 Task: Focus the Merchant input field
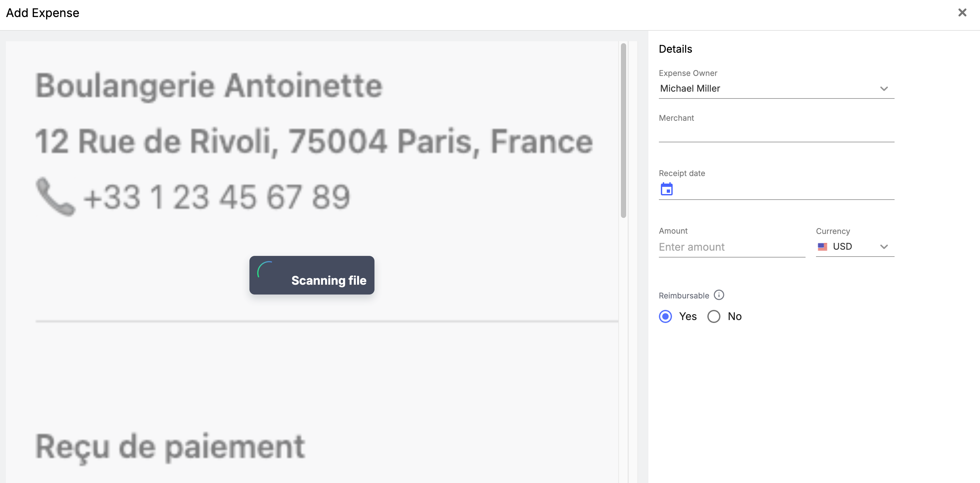(776, 133)
